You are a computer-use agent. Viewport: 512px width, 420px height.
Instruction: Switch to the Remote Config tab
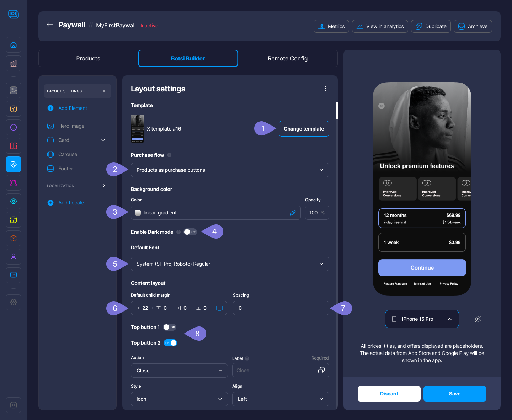287,58
